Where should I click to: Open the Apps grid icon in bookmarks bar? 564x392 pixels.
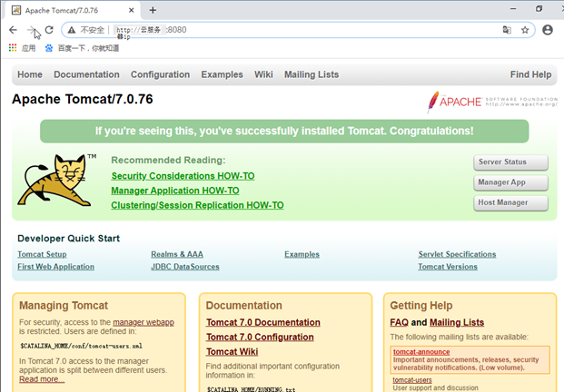coord(13,48)
